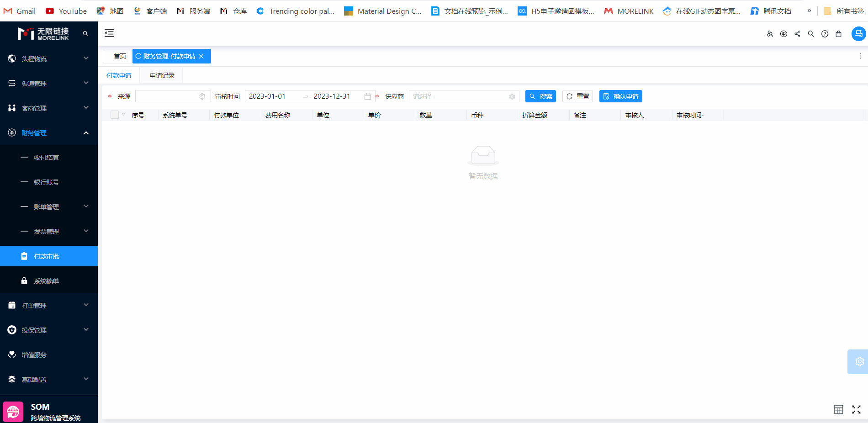The height and width of the screenshot is (423, 868).
Task: Expand the 头程物流 menu
Action: 49,58
